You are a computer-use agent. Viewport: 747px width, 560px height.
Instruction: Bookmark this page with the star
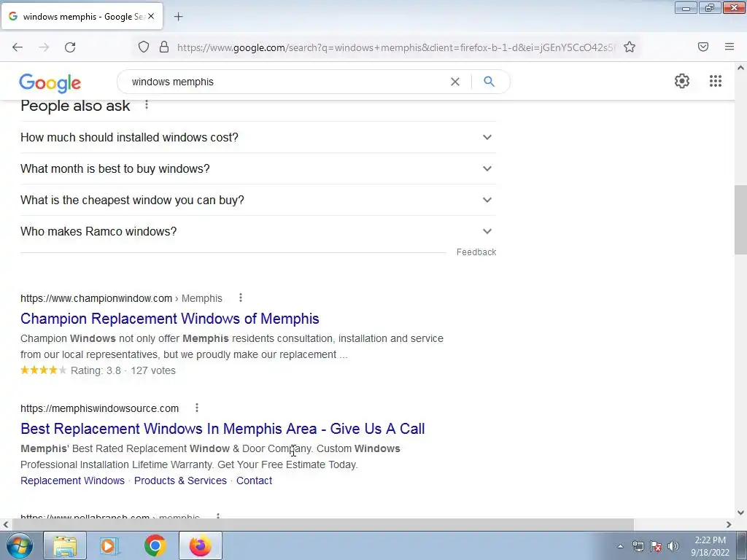[x=630, y=47]
